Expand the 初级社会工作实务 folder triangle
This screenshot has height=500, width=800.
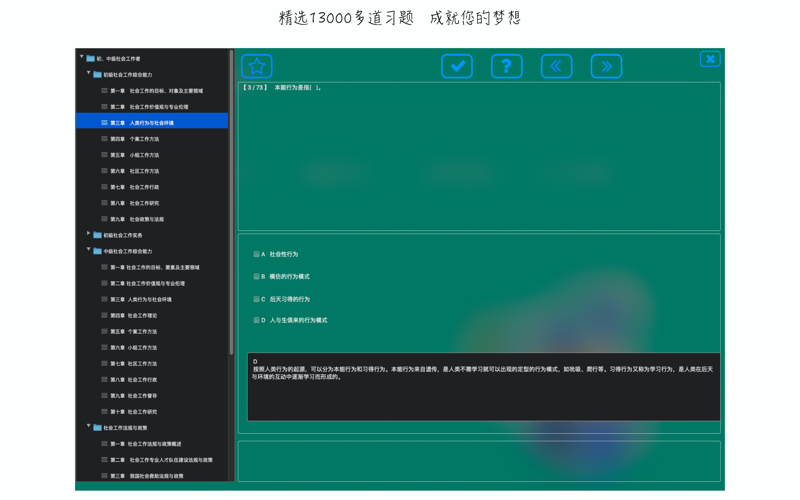tap(88, 234)
